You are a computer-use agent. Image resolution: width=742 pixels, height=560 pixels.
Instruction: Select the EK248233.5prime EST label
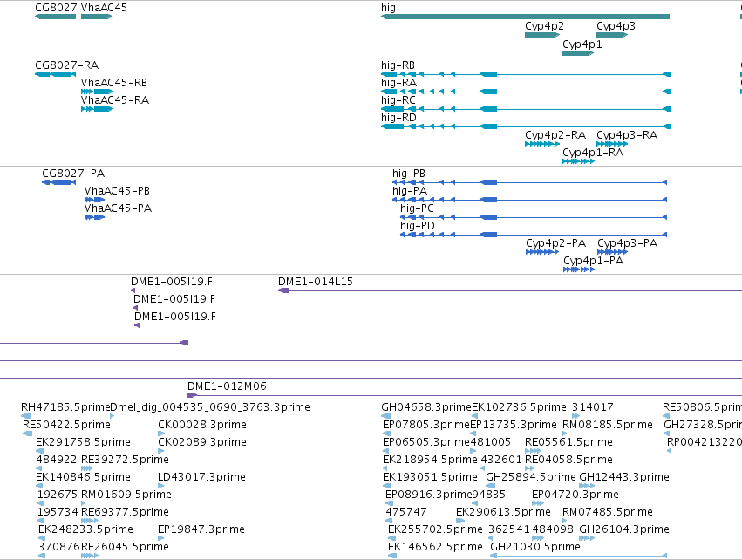point(85,529)
